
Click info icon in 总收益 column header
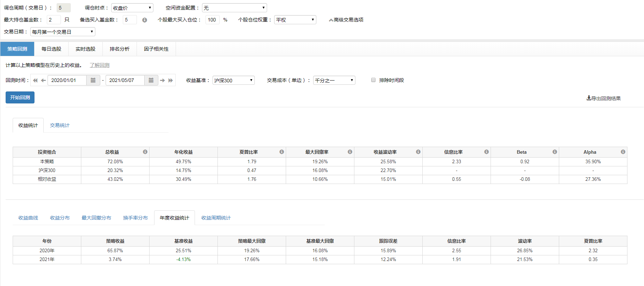click(x=145, y=152)
